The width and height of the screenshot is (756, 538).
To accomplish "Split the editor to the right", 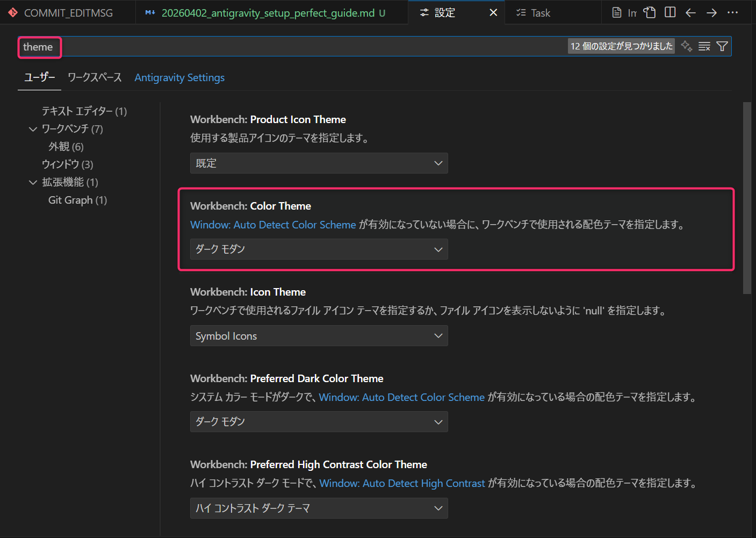I will [x=670, y=12].
